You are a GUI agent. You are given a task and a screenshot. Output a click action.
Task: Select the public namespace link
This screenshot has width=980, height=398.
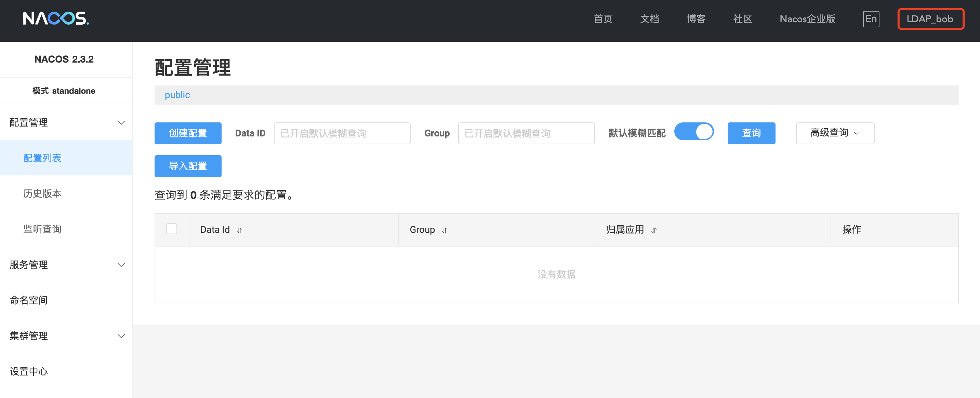(177, 95)
